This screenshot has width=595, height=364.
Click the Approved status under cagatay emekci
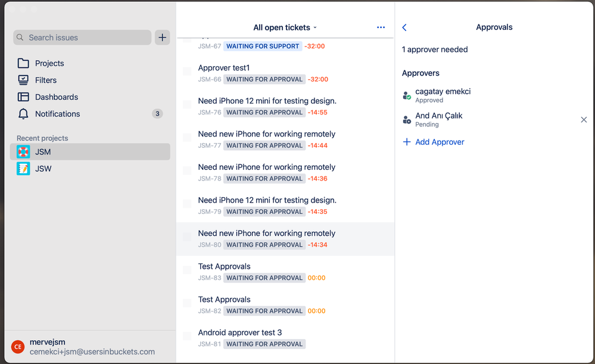tap(429, 100)
